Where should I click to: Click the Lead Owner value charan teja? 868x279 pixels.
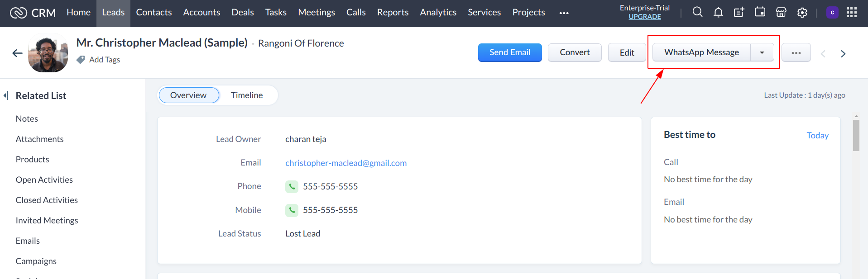pos(306,139)
